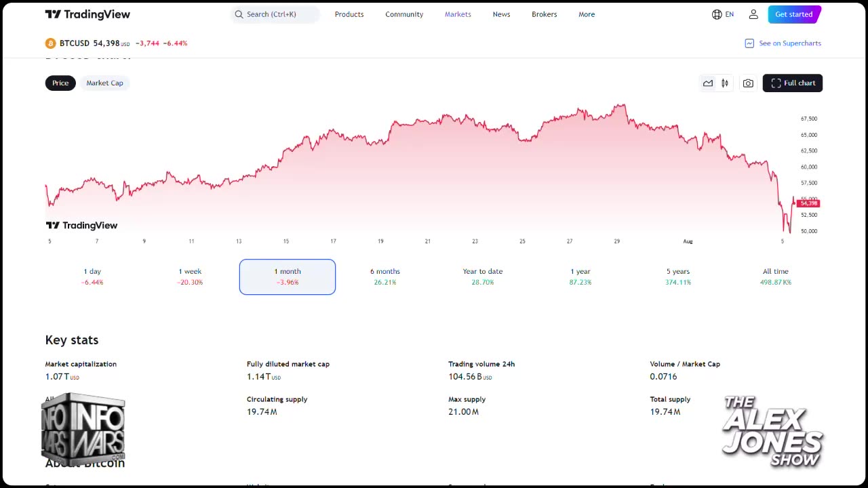Click Trading volume 24h value 104.56B
868x488 pixels.
(x=470, y=377)
